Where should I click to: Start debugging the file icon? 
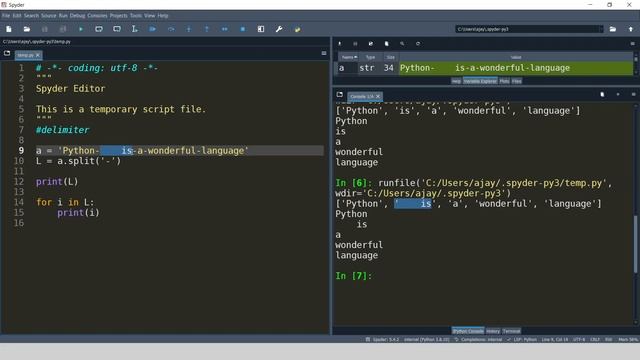coord(153,29)
